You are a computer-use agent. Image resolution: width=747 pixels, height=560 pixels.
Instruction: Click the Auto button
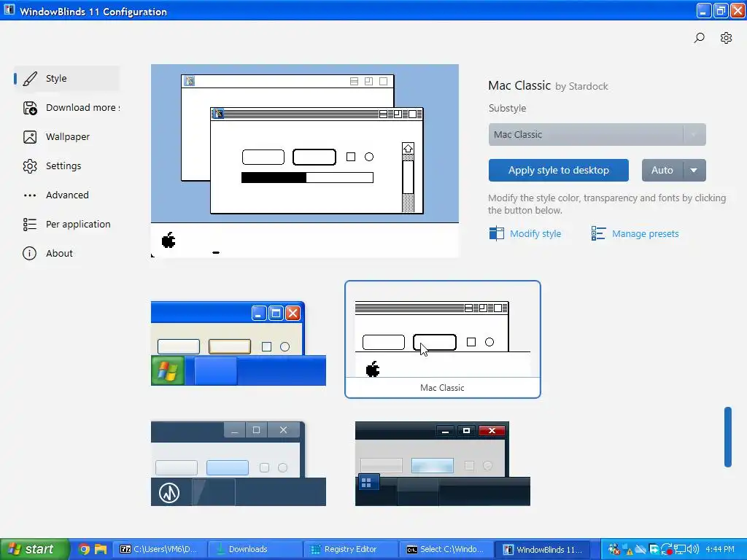[x=662, y=170]
